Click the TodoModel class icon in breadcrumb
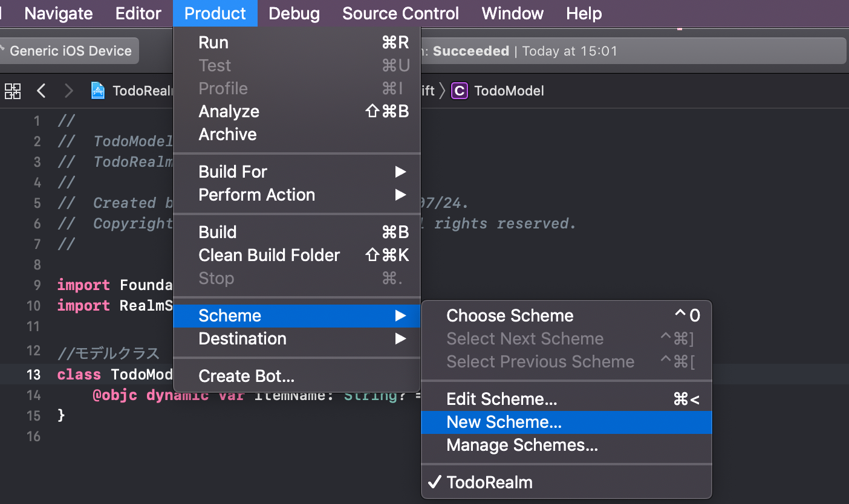 [460, 91]
